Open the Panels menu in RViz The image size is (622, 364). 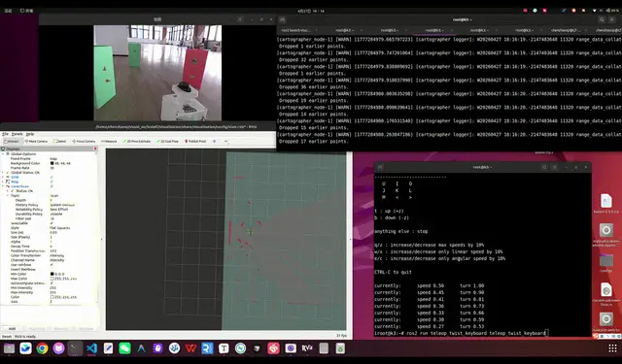(17, 134)
